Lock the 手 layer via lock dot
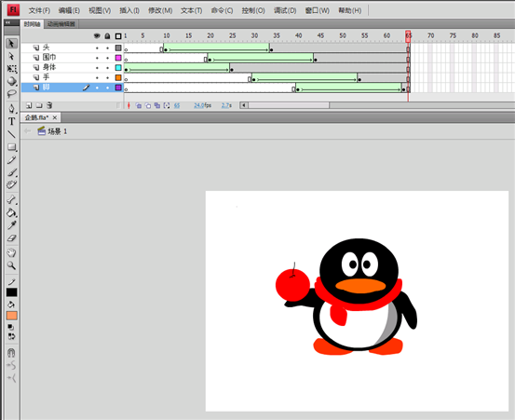This screenshot has width=515, height=420. [x=107, y=78]
